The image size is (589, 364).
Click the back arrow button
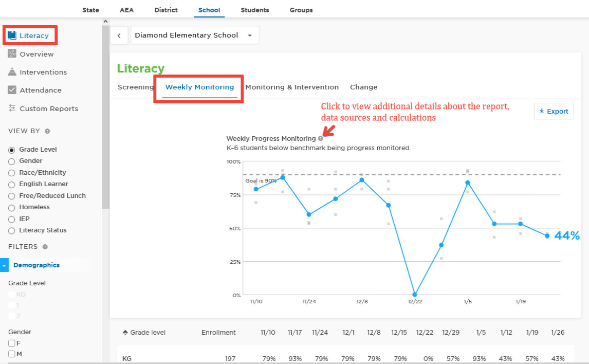[x=119, y=35]
